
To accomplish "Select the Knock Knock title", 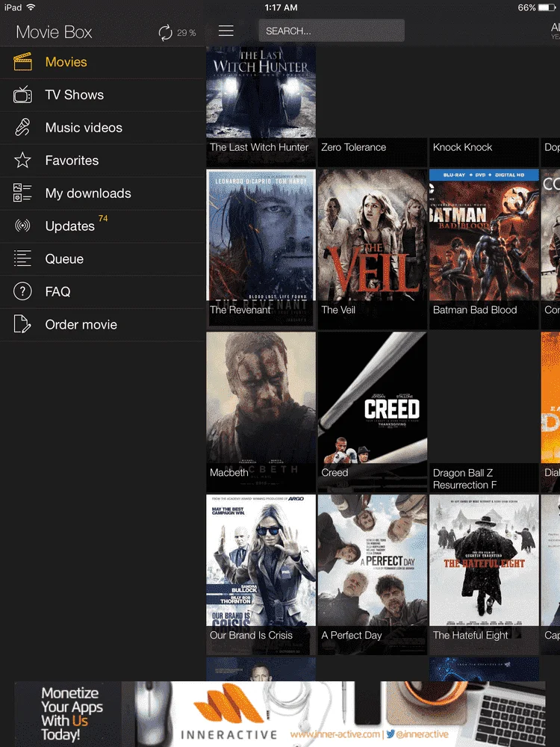I will click(462, 147).
